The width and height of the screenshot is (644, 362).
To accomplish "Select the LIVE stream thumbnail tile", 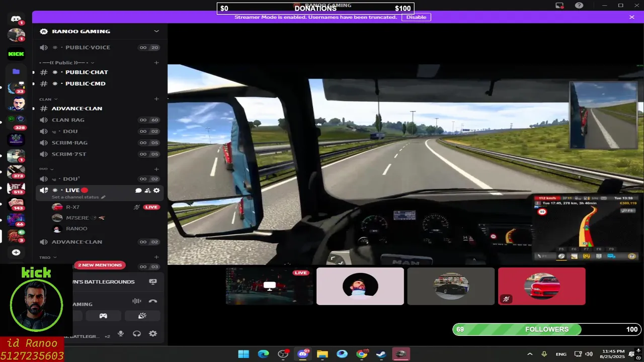I will (x=269, y=286).
